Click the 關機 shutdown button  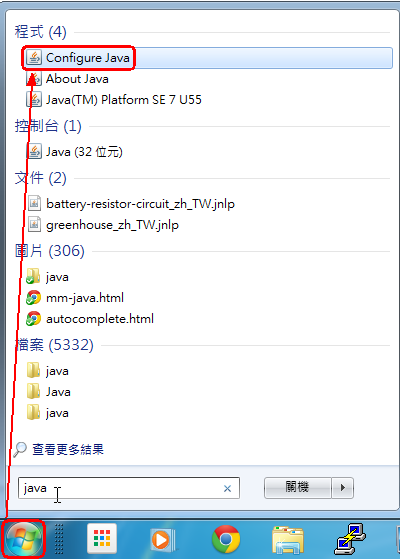pyautogui.click(x=297, y=487)
